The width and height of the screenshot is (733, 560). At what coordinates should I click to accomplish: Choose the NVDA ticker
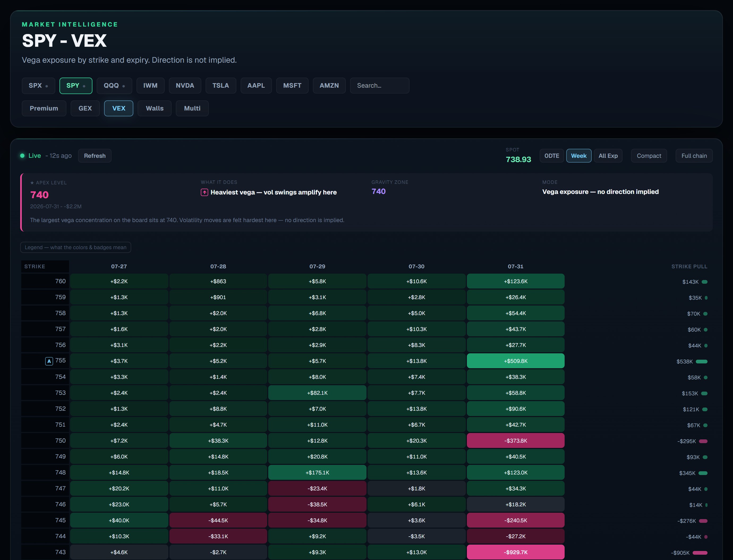pos(185,86)
